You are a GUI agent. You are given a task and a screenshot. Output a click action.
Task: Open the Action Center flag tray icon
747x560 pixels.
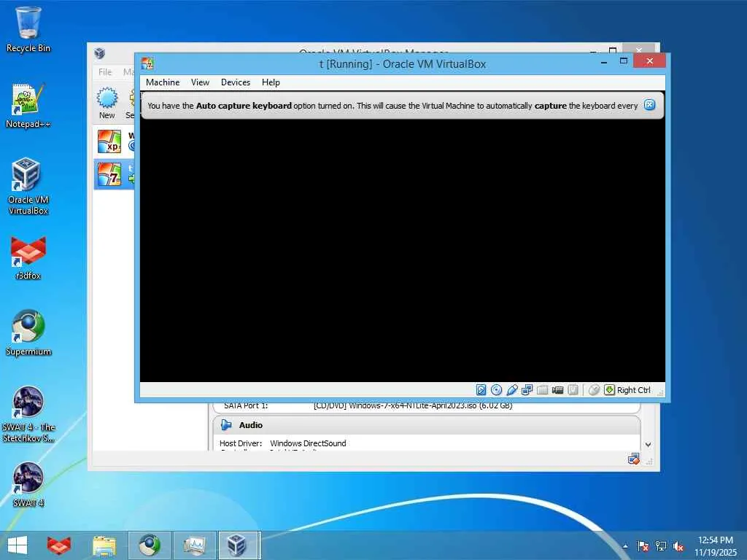click(643, 546)
